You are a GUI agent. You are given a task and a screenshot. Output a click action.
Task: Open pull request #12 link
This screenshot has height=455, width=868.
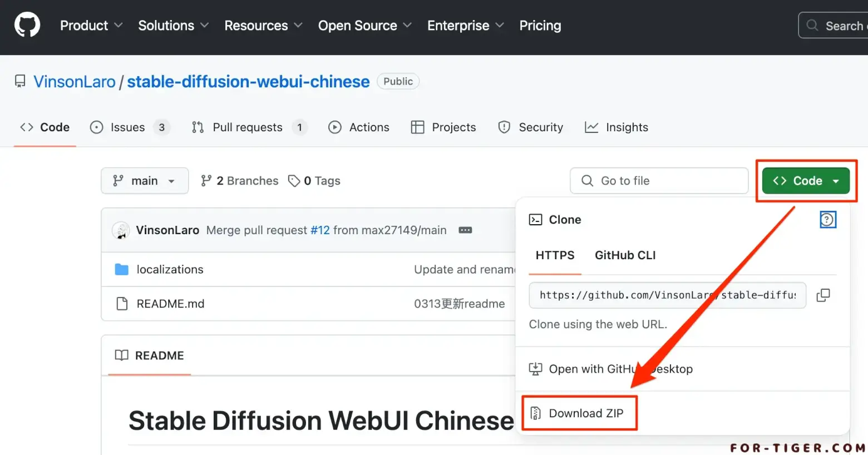[320, 230]
